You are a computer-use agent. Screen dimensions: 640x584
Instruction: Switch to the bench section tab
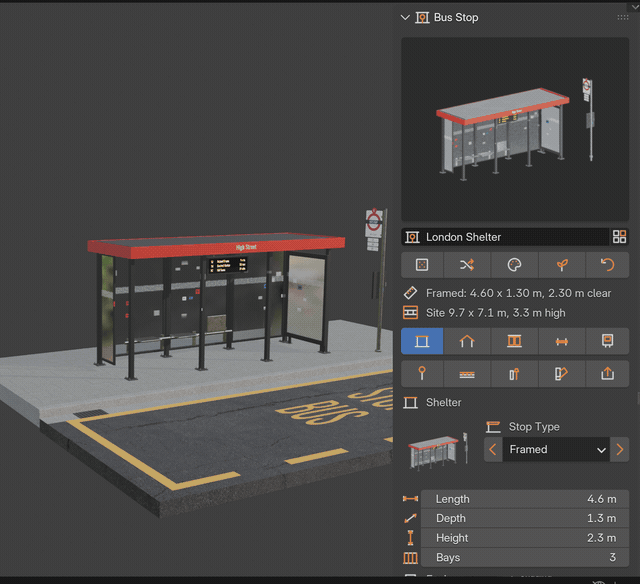(x=562, y=341)
